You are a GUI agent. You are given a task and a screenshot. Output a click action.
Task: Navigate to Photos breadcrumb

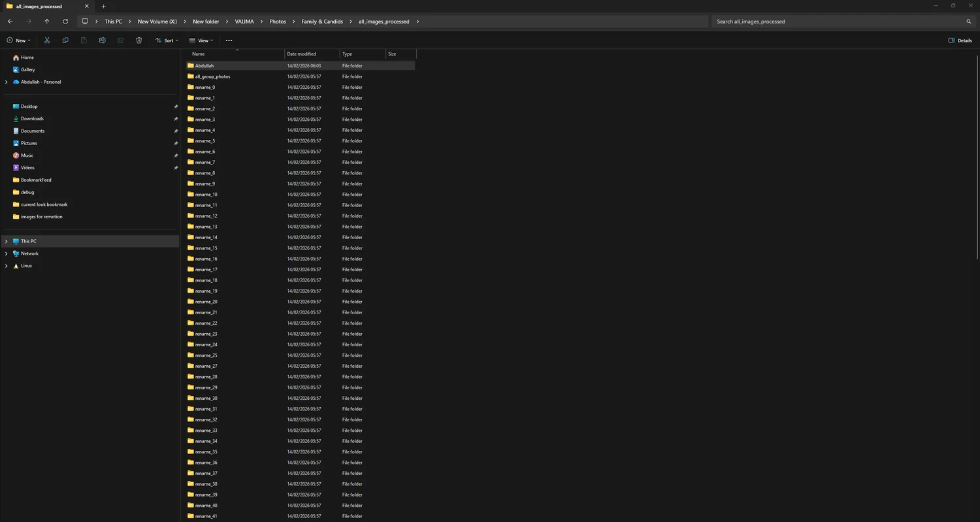click(x=278, y=22)
